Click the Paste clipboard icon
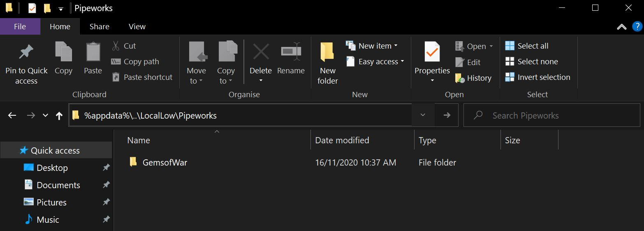 [x=93, y=52]
